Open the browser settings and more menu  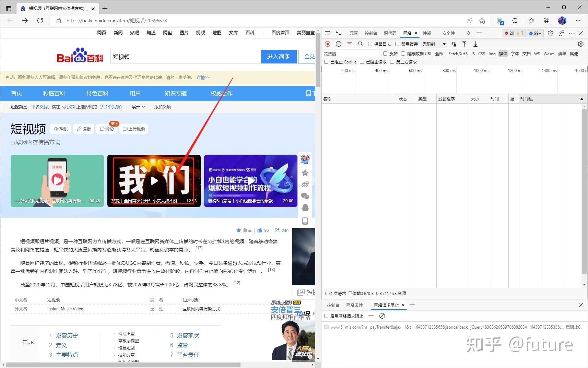pyautogui.click(x=578, y=21)
